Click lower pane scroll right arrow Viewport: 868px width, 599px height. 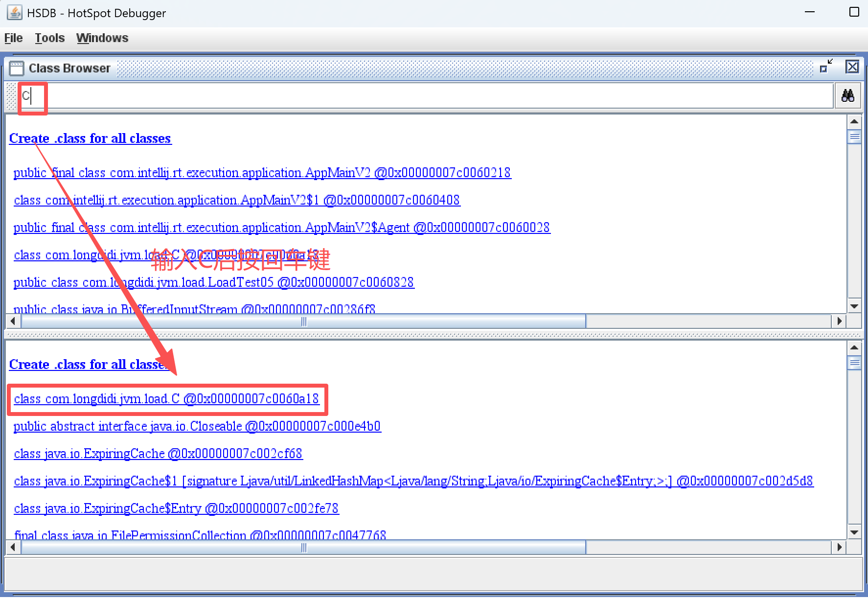(839, 547)
